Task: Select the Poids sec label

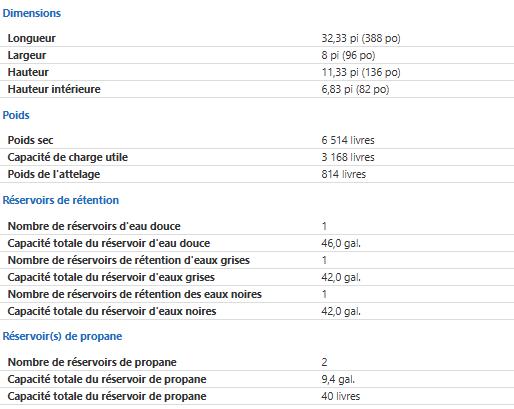Action: tap(30, 140)
